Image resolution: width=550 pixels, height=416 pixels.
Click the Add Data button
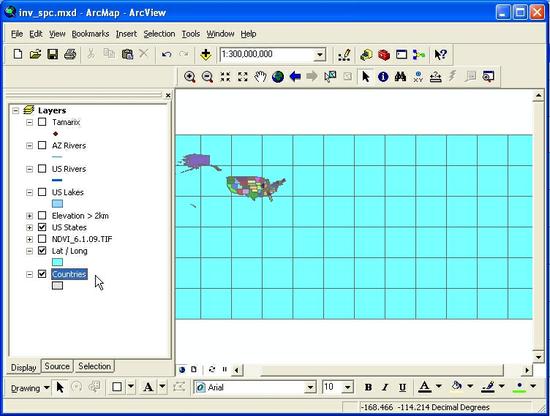tap(206, 54)
